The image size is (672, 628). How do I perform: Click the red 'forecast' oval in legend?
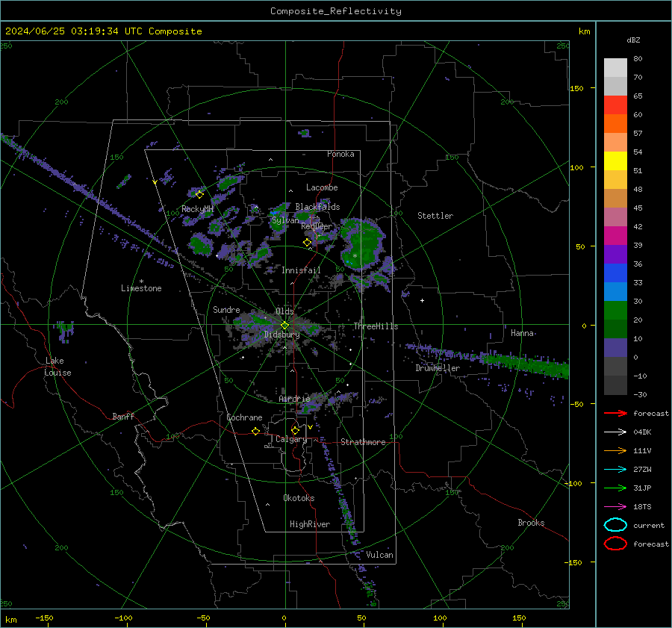[x=615, y=544]
